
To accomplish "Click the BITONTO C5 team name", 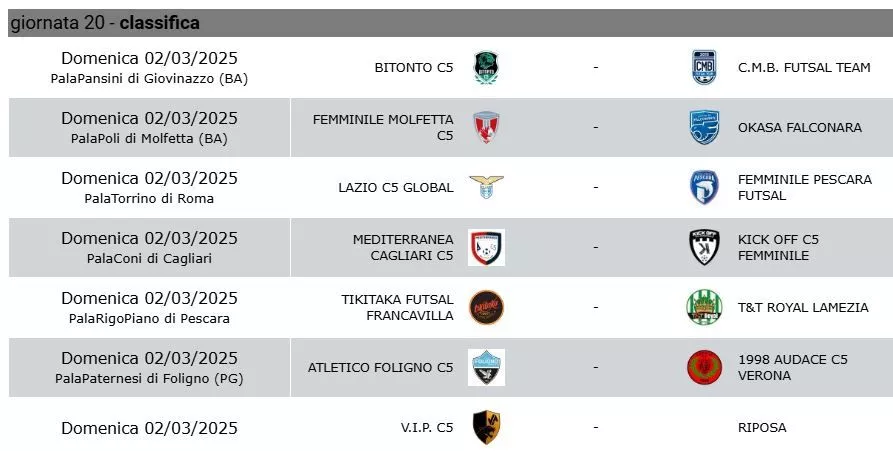I will (x=413, y=68).
